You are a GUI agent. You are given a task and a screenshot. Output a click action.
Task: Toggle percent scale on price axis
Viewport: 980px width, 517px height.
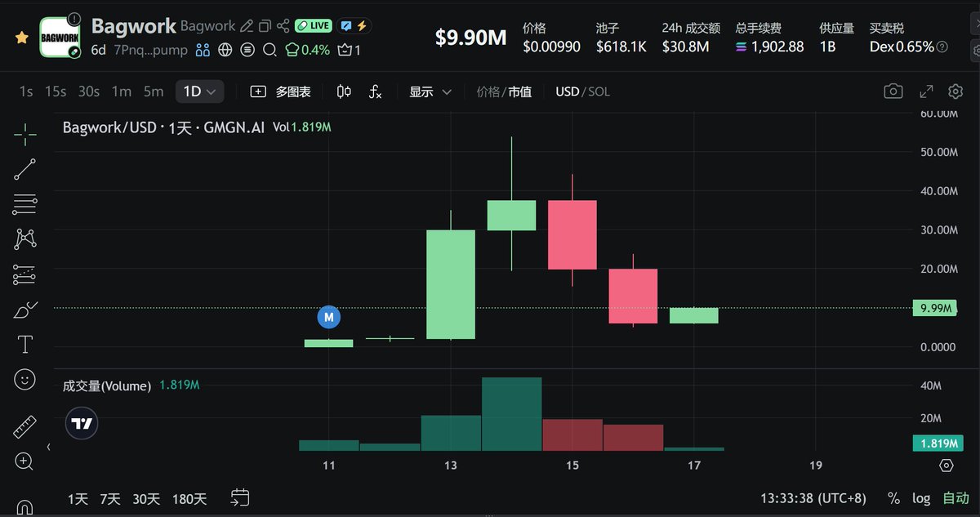[x=894, y=498]
